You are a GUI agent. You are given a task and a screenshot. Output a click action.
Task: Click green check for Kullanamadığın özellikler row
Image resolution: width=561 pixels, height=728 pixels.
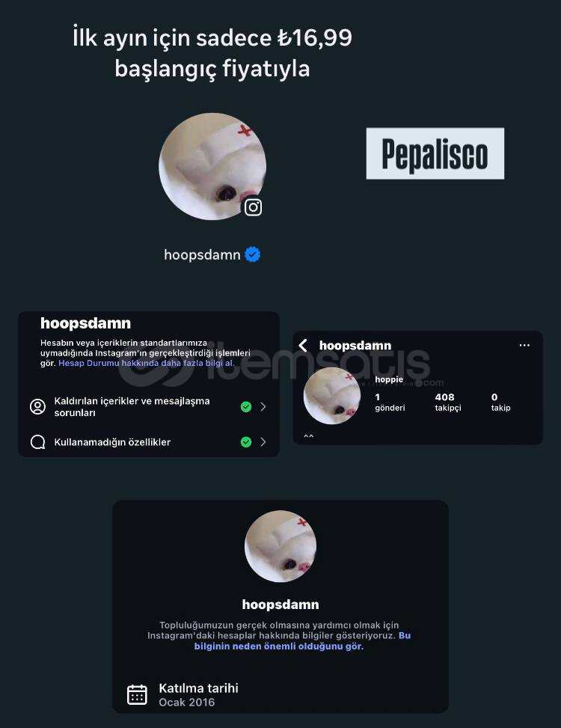tap(246, 442)
